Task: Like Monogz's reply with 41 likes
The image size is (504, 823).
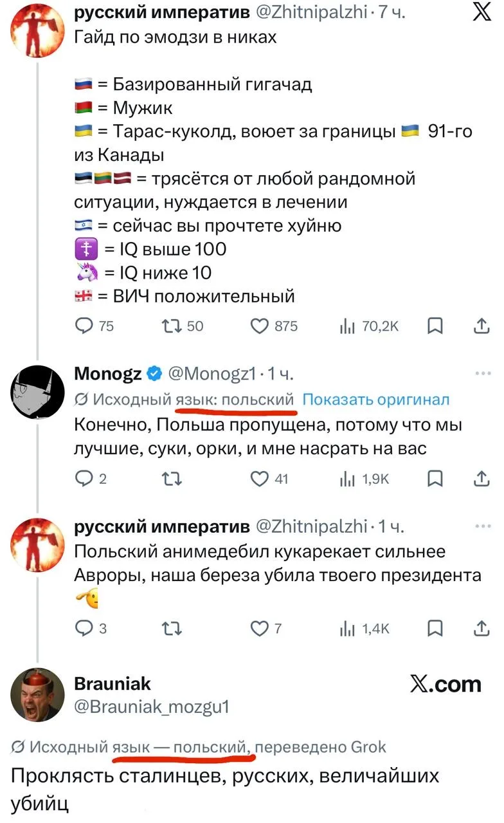Action: click(269, 479)
